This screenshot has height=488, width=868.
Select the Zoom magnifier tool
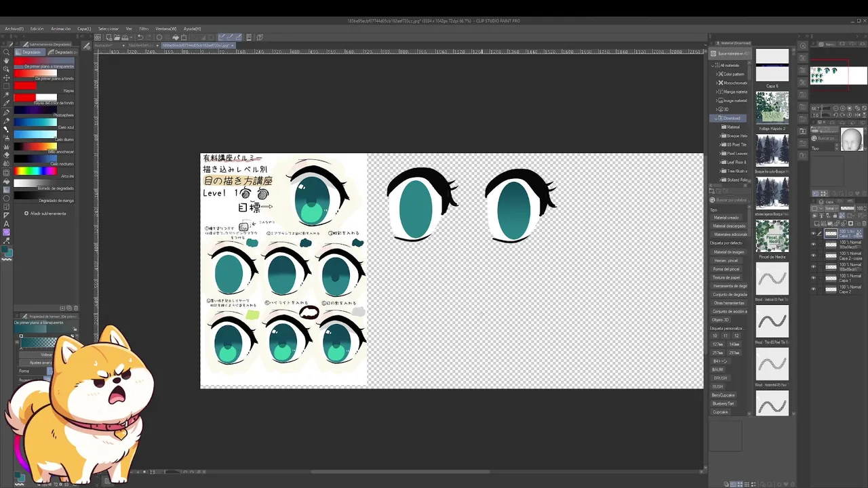(x=7, y=52)
